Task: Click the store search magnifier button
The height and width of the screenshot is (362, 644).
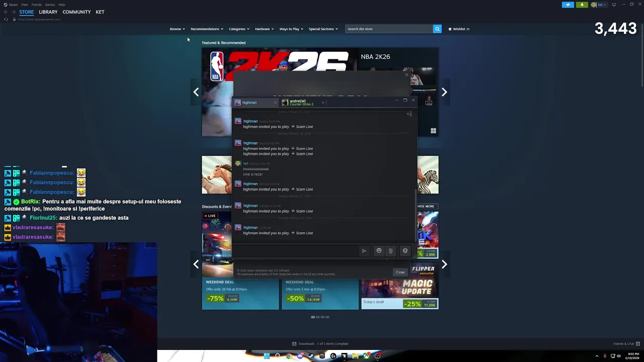Action: pos(437,29)
